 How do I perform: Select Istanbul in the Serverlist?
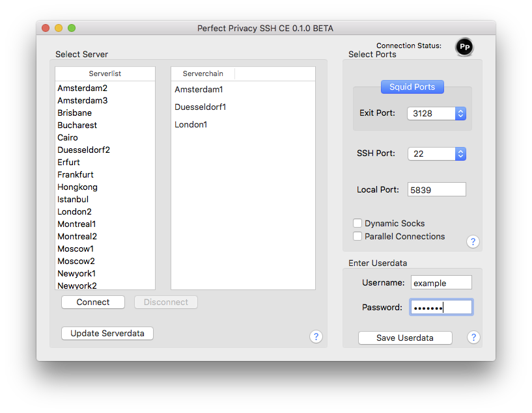click(105, 199)
